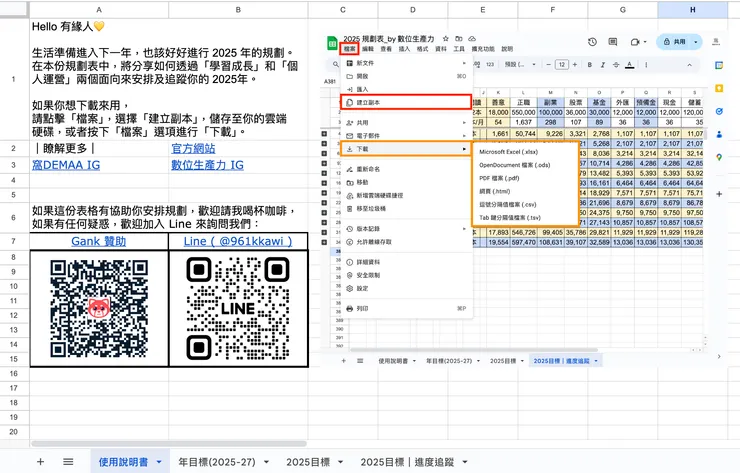The width and height of the screenshot is (740, 473).
Task: Open the 年目標(2025-27) tab dropdown arrow
Action: coord(266,462)
